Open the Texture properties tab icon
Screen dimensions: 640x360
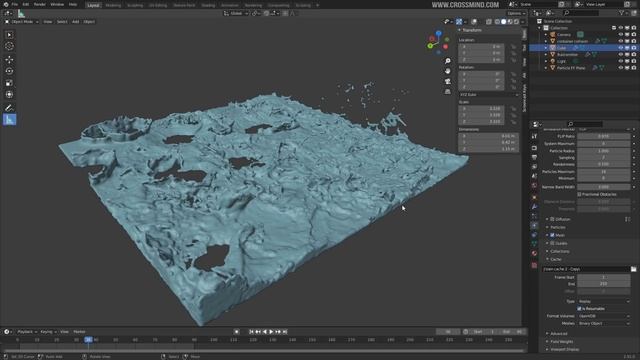click(x=534, y=265)
